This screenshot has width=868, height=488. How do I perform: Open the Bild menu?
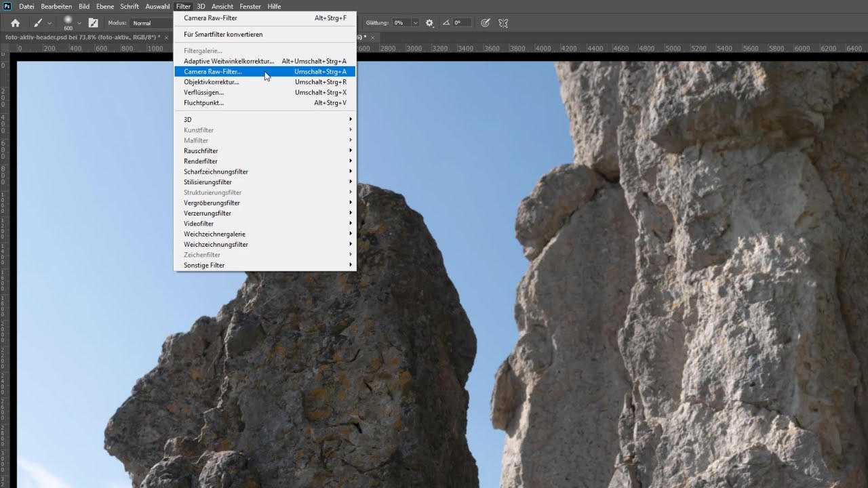[x=84, y=6]
